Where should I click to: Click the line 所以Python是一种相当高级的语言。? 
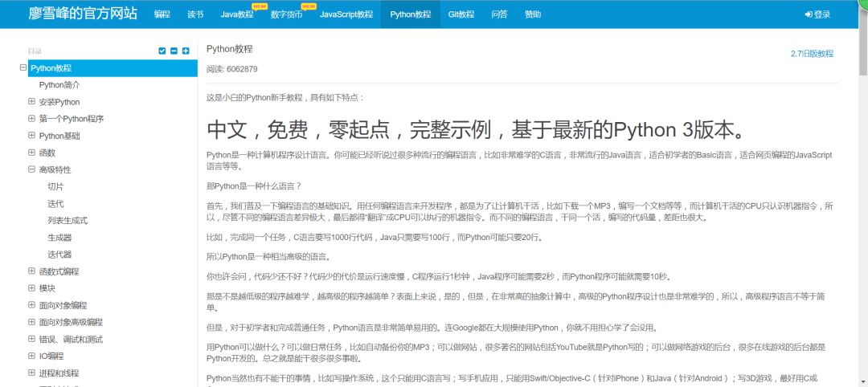point(268,256)
